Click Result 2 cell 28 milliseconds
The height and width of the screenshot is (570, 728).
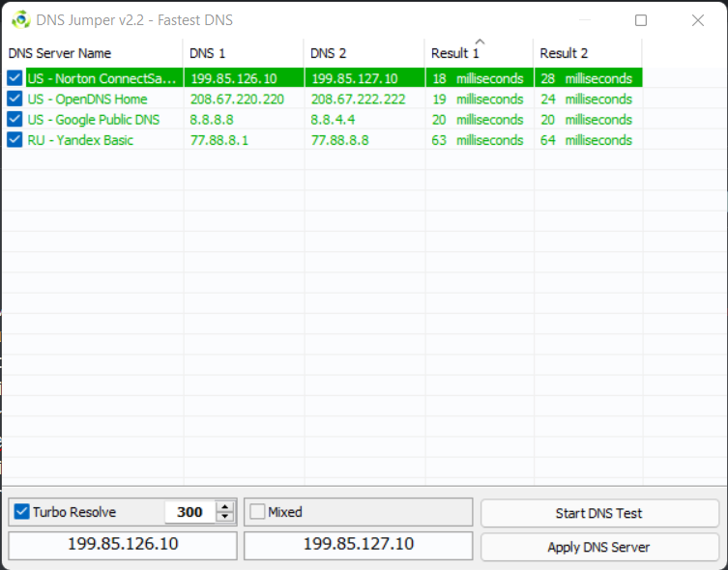(587, 78)
